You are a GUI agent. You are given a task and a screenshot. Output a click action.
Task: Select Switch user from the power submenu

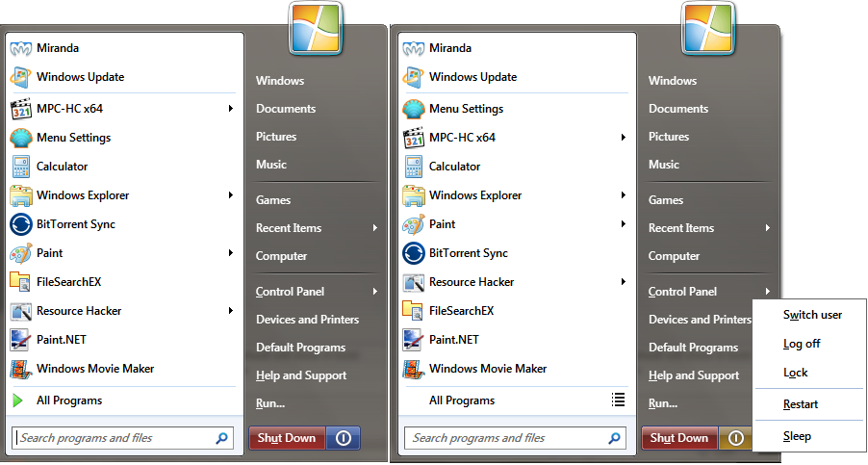812,315
